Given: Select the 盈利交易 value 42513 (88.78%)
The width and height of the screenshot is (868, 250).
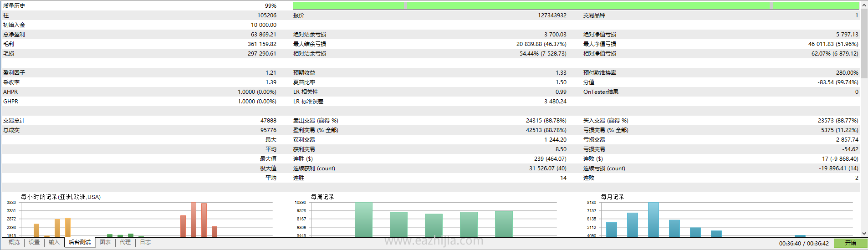Looking at the screenshot, I should click(x=546, y=130).
